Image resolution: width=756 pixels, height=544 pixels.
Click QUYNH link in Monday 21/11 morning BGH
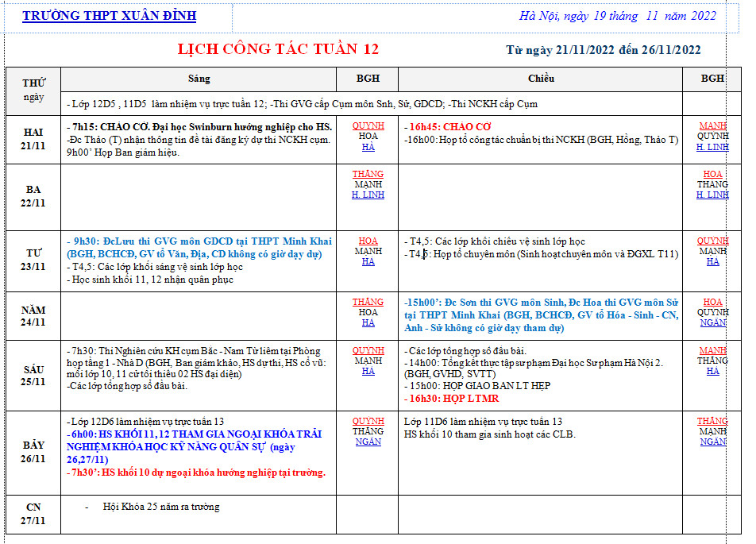click(x=368, y=126)
